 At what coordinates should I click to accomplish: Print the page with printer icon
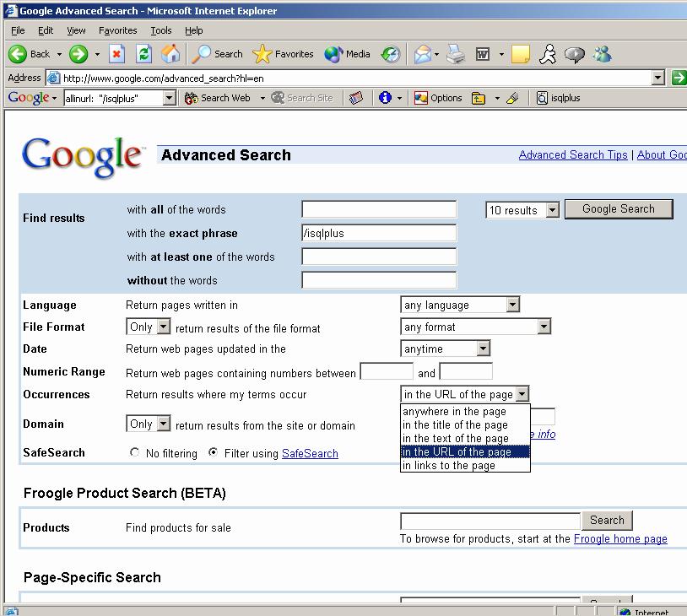click(x=456, y=54)
